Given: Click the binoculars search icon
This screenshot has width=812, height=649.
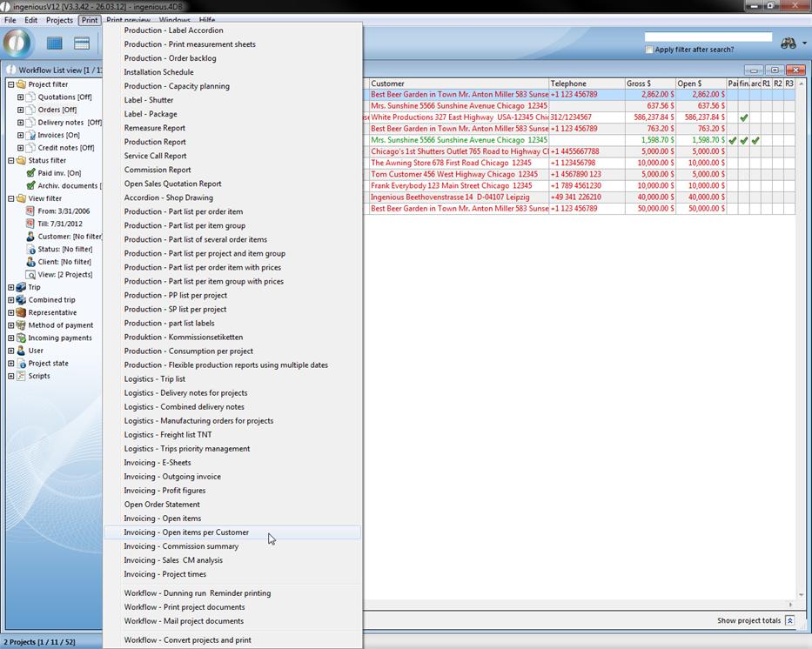Looking at the screenshot, I should 788,43.
